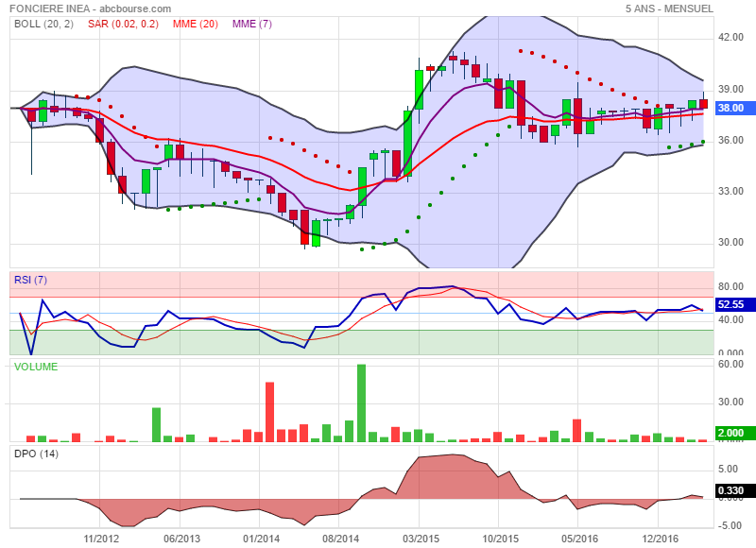The height and width of the screenshot is (548, 756).
Task: Click the 42.00 price axis label
Action: pos(730,38)
